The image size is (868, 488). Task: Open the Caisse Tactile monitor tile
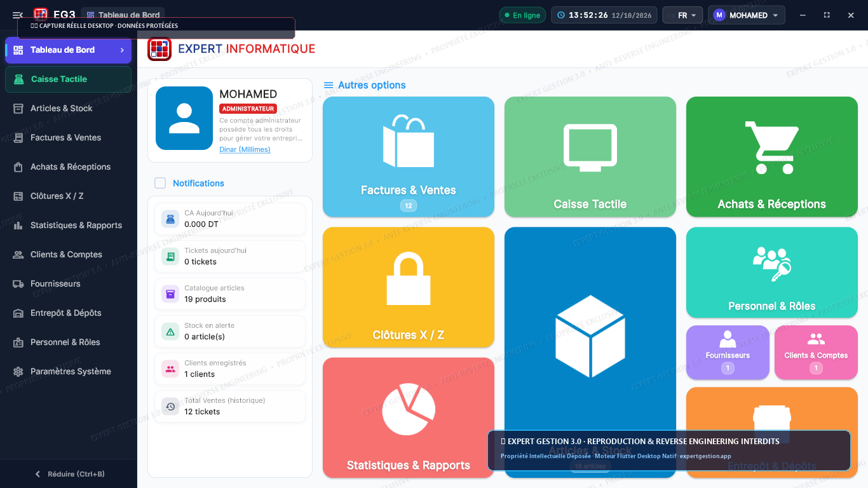590,157
